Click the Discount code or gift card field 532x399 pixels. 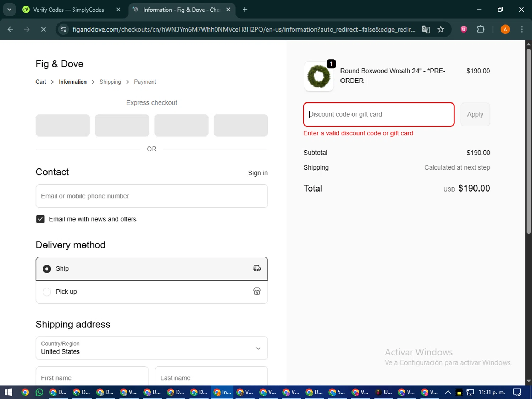379,115
